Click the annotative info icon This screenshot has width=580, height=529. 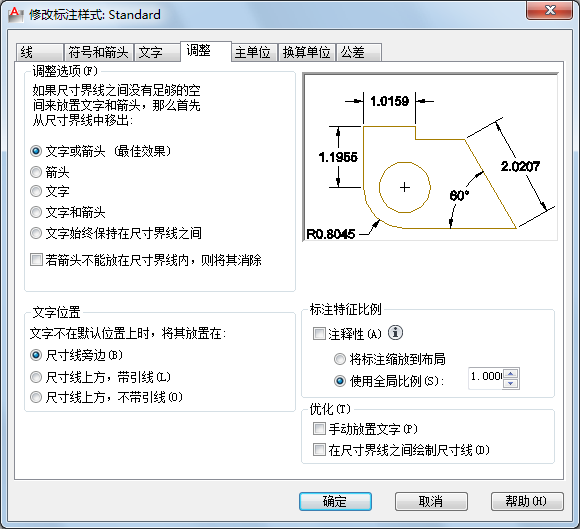395,333
